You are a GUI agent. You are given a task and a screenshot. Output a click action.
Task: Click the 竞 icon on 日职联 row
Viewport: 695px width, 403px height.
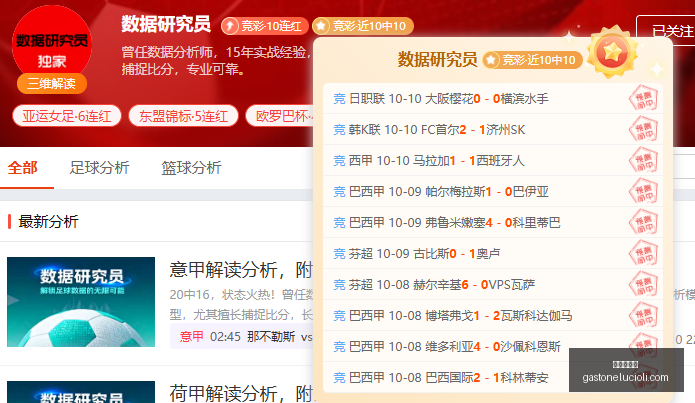point(340,98)
